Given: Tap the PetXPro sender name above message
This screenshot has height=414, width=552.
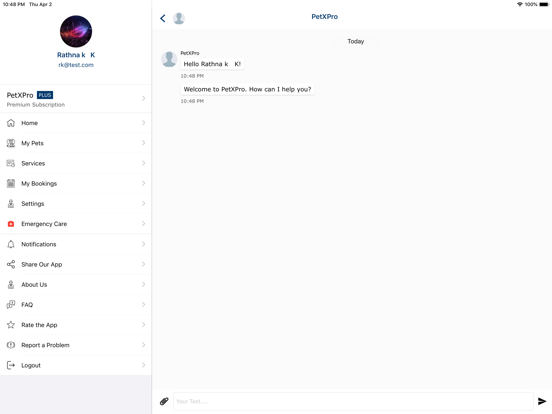Looking at the screenshot, I should (x=190, y=53).
